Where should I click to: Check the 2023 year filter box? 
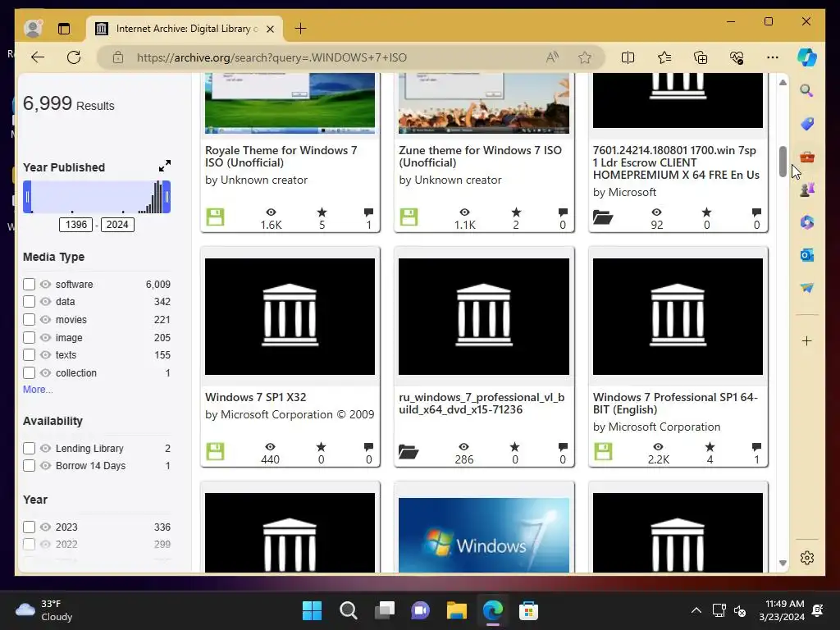click(x=29, y=527)
